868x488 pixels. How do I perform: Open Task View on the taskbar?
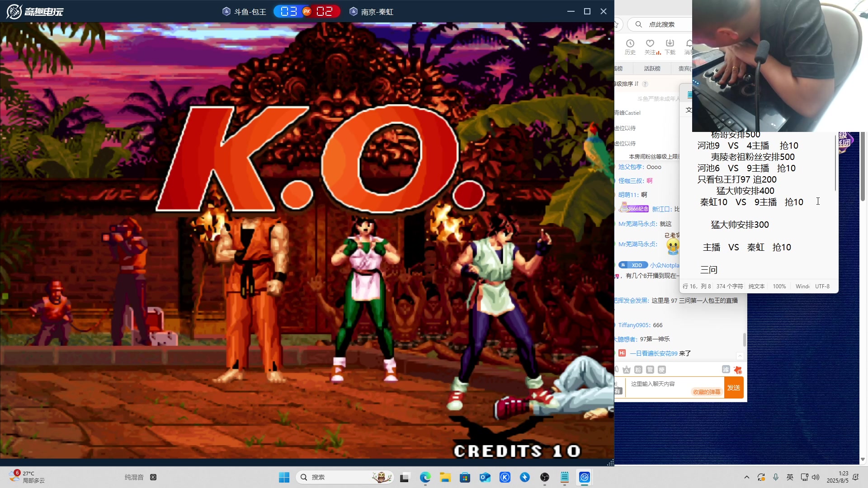[405, 477]
